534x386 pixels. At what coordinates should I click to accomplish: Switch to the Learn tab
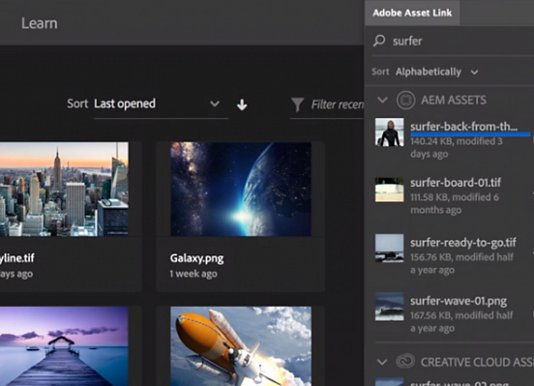pos(40,23)
